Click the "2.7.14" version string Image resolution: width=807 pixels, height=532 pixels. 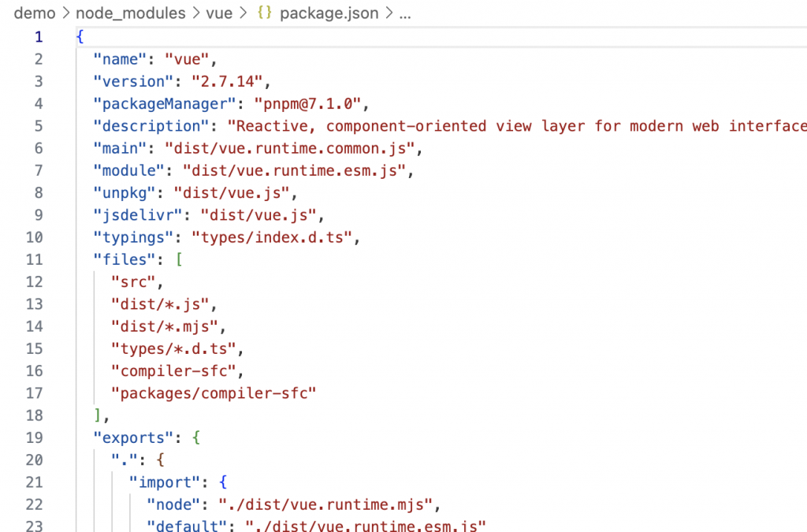pos(228,81)
